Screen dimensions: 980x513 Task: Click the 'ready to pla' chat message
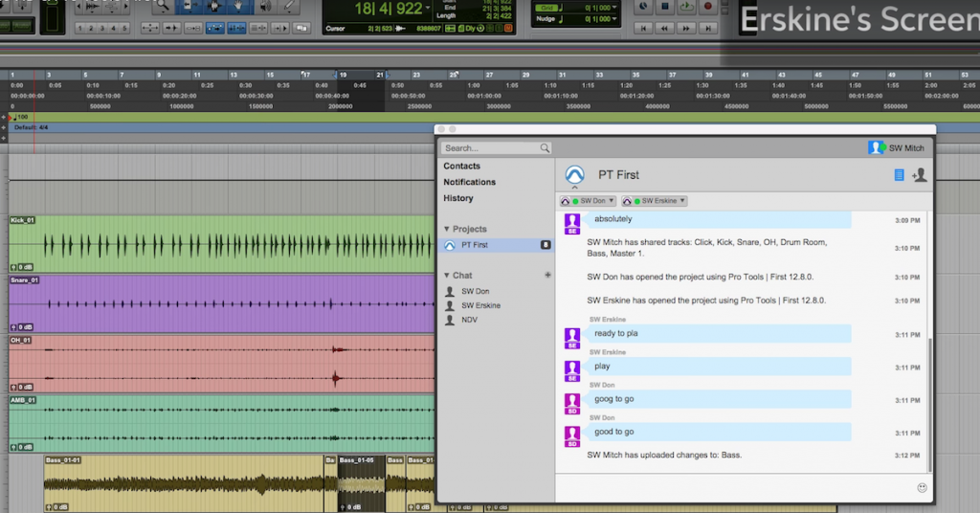[720, 334]
